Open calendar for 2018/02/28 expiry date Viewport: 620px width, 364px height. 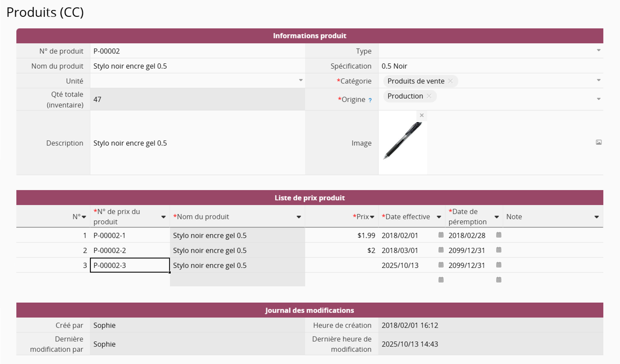(x=498, y=235)
